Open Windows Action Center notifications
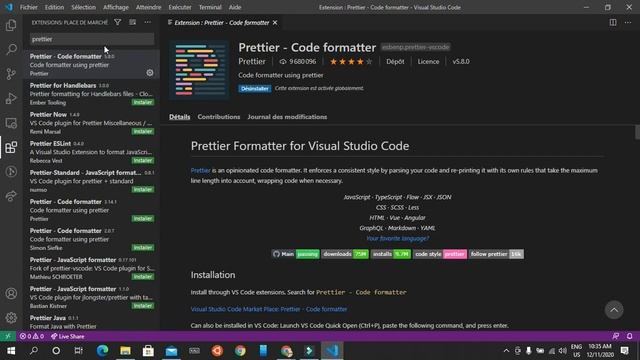The image size is (640, 360). point(625,351)
